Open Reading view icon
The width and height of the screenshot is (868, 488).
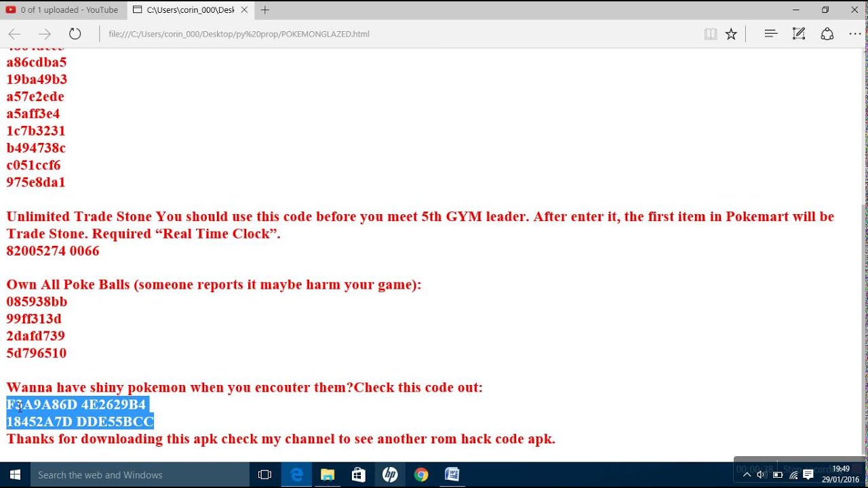[x=711, y=34]
